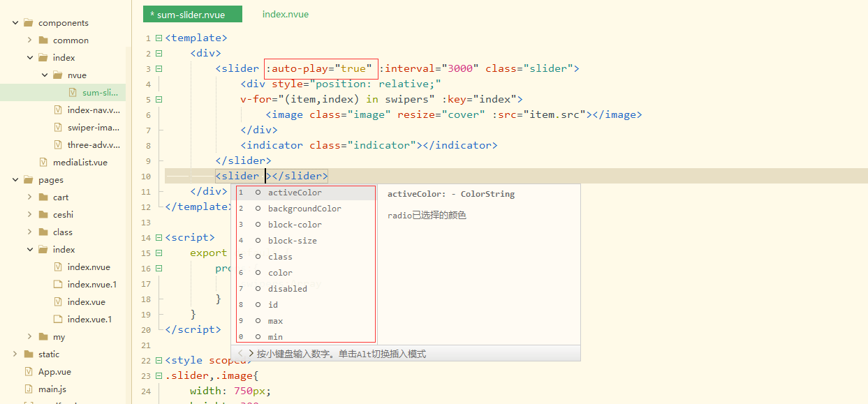Place cursor on the indicator tag line
The height and width of the screenshot is (404, 868).
click(x=369, y=146)
